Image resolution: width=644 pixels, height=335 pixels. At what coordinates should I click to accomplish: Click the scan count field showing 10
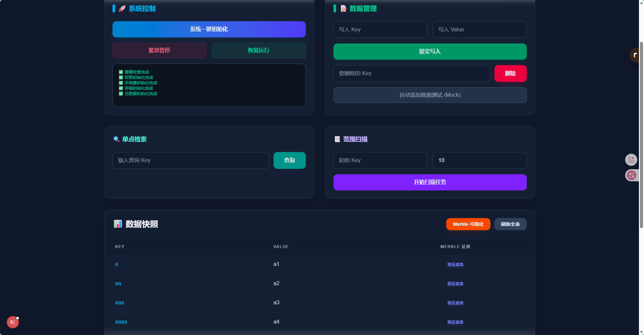click(480, 160)
